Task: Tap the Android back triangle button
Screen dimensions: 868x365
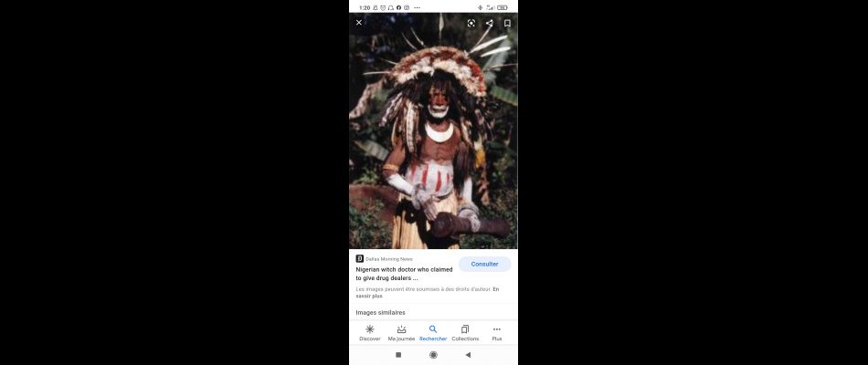Action: pos(468,355)
